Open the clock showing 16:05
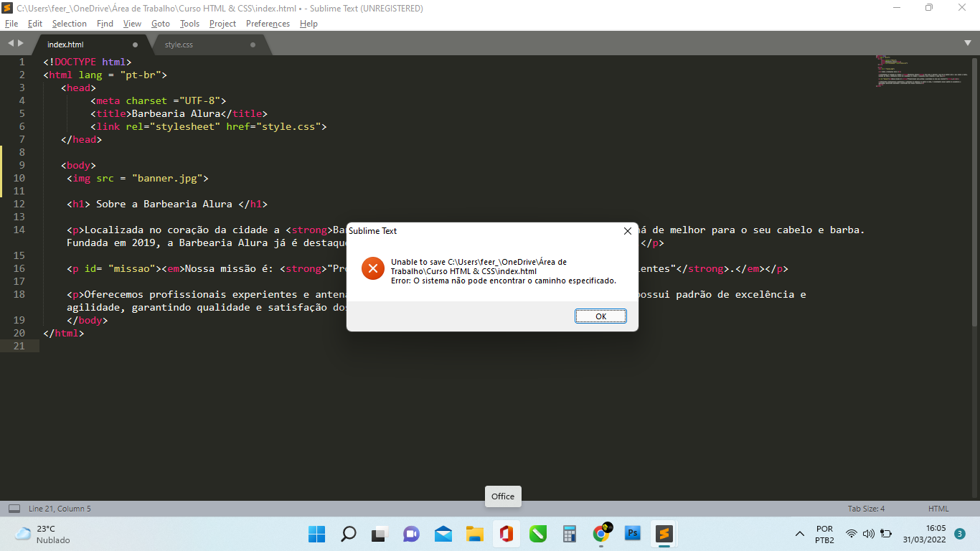 point(924,534)
